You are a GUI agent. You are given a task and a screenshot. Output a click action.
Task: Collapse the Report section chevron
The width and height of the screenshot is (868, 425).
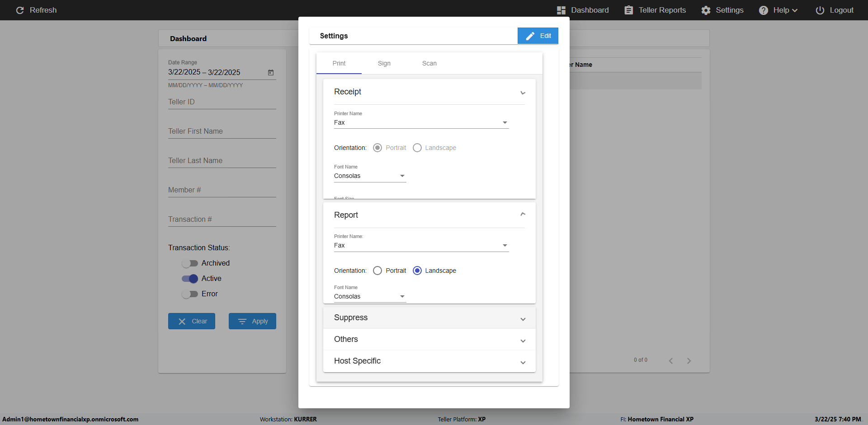(x=523, y=214)
